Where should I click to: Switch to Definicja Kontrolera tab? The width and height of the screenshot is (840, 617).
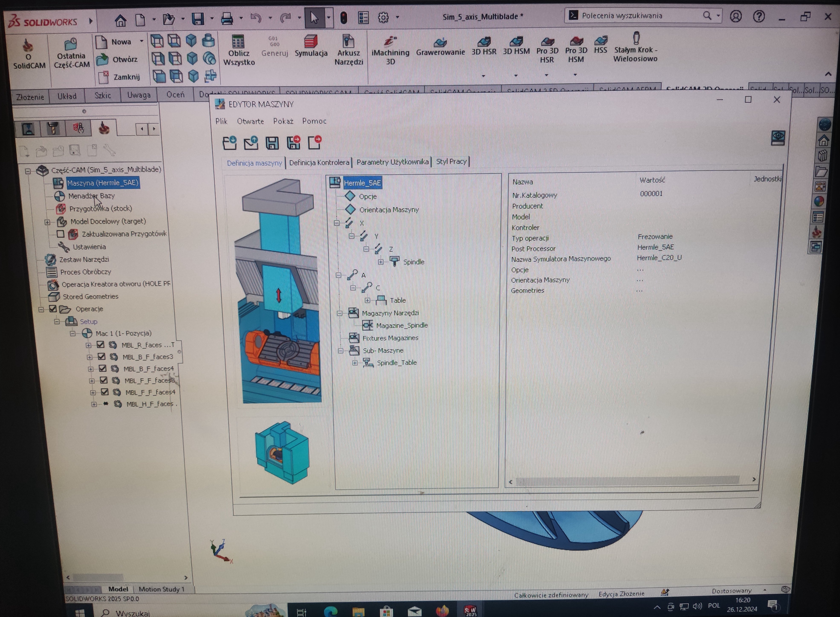click(319, 162)
